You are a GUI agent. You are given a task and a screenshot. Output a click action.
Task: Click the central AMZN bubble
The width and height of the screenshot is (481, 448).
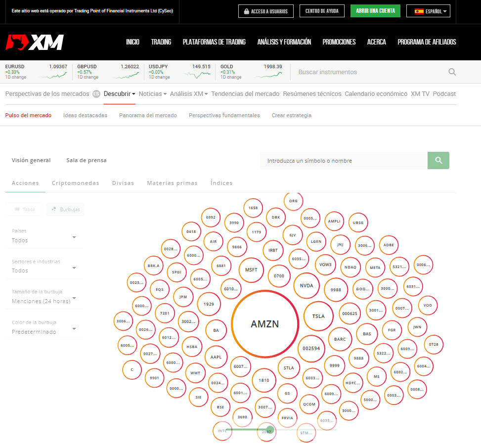(265, 324)
